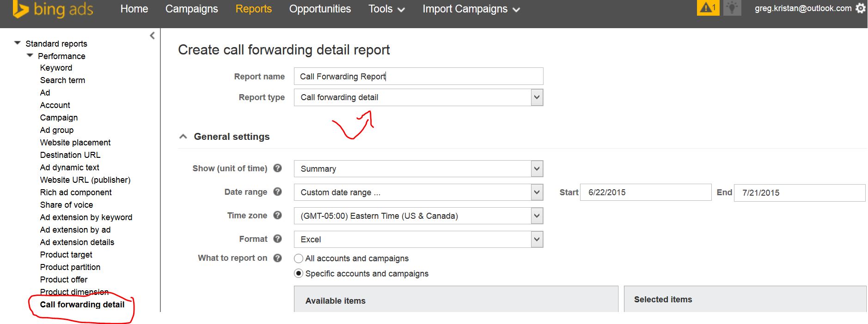Select All accounts and campaigns radio button

pyautogui.click(x=299, y=258)
